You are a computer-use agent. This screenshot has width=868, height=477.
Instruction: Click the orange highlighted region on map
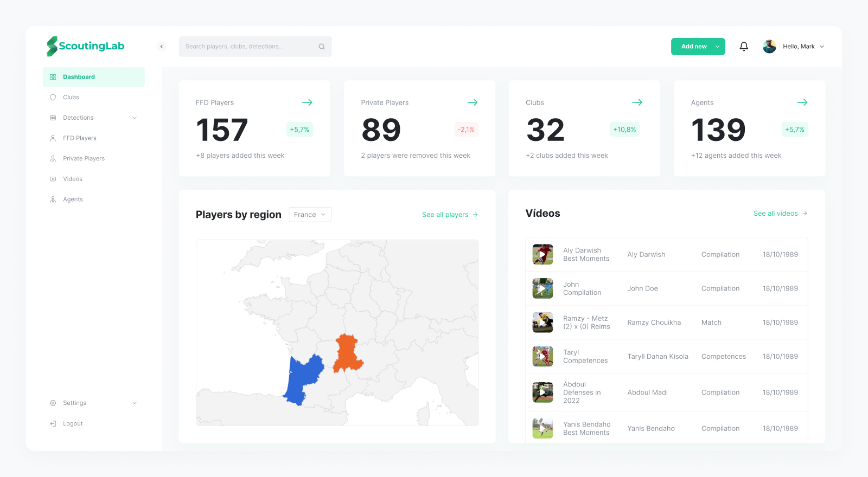coord(348,353)
